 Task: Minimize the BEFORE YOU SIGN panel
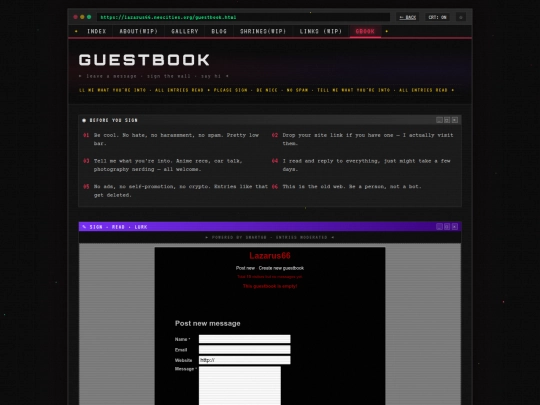pyautogui.click(x=439, y=120)
